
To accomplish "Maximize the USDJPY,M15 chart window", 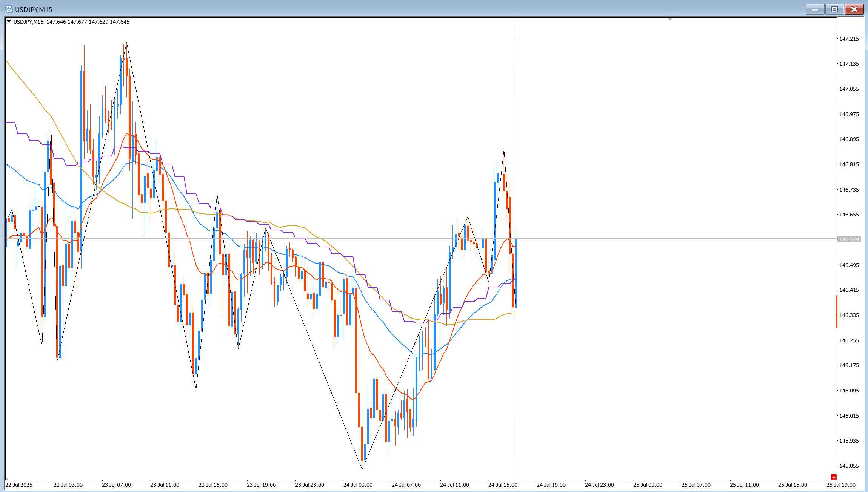I will pyautogui.click(x=834, y=9).
